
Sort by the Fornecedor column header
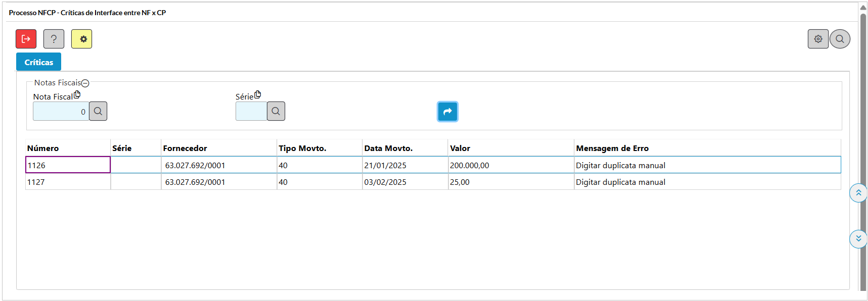click(x=185, y=148)
